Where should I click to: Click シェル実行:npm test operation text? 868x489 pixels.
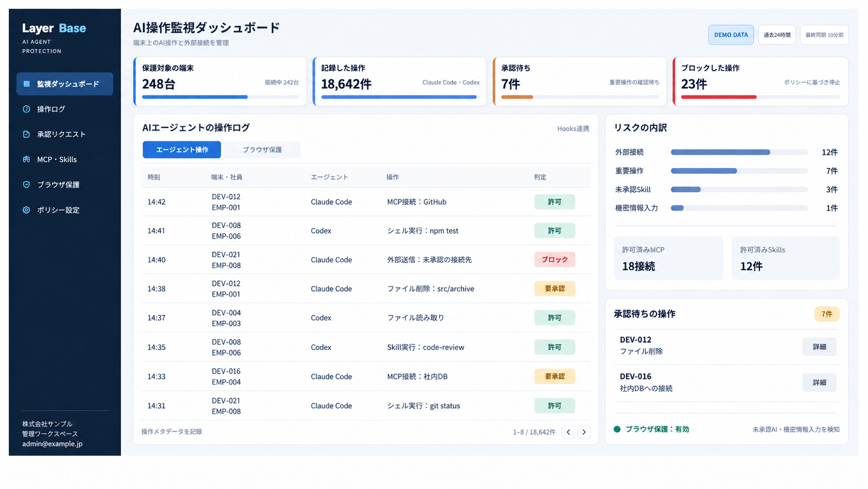(x=423, y=231)
